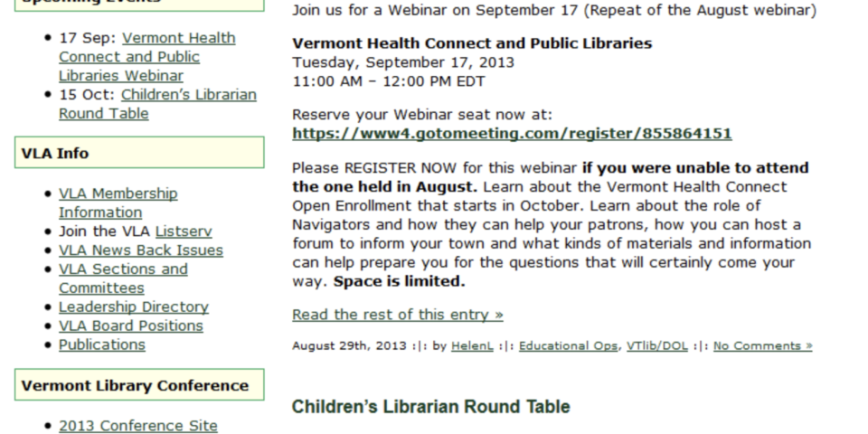Browse the Educational Ops category
Image resolution: width=868 pixels, height=434 pixels.
pyautogui.click(x=569, y=346)
